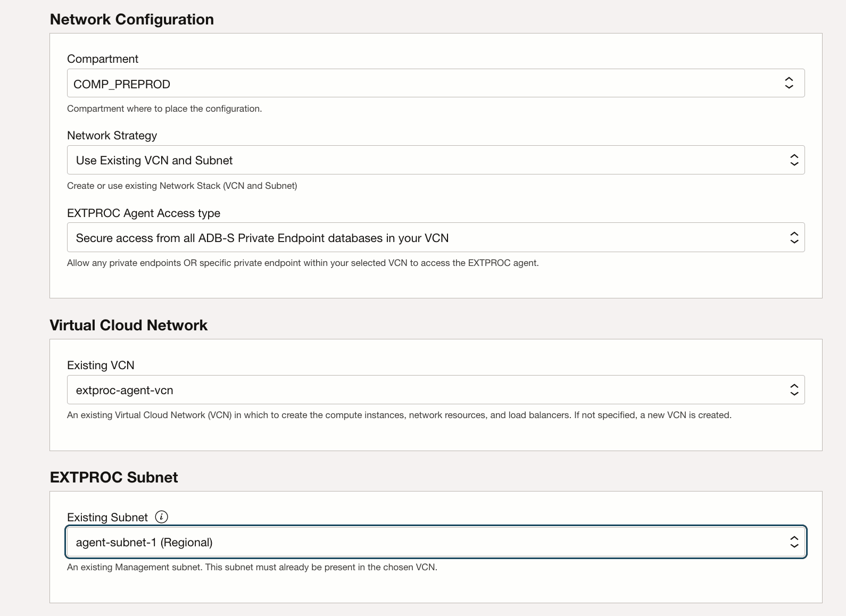Click the 'Network Configuration' section heading
The image size is (846, 616).
(132, 20)
